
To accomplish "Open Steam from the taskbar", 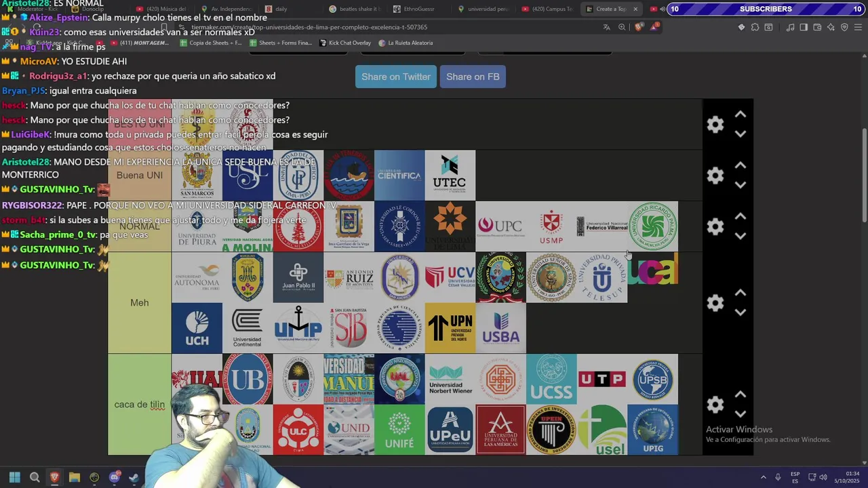I will pos(134,477).
